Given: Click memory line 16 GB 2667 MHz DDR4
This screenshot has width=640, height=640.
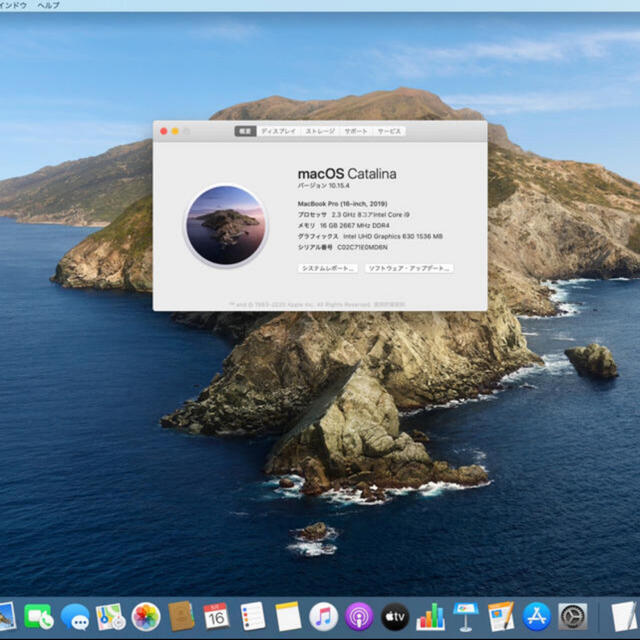Looking at the screenshot, I should click(343, 226).
